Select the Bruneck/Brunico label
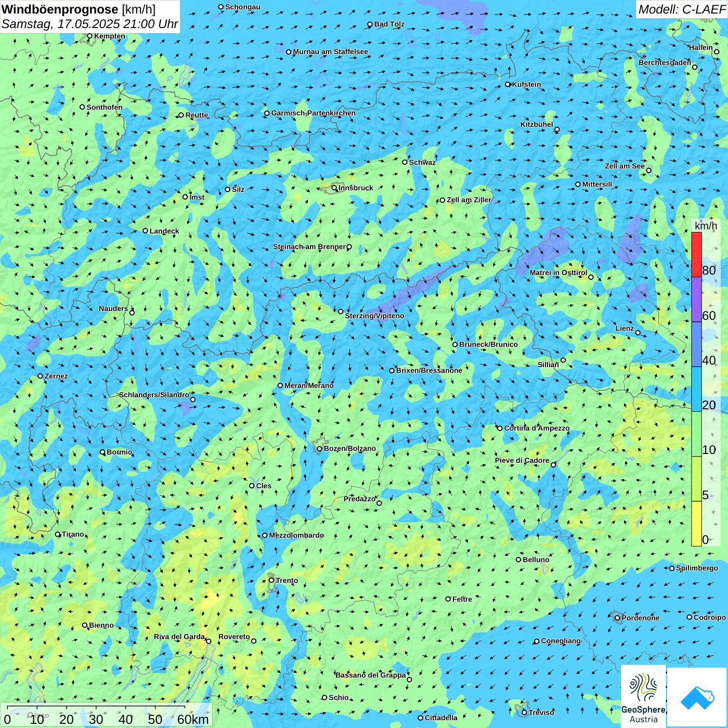Screen dimensions: 728x728 (488, 344)
